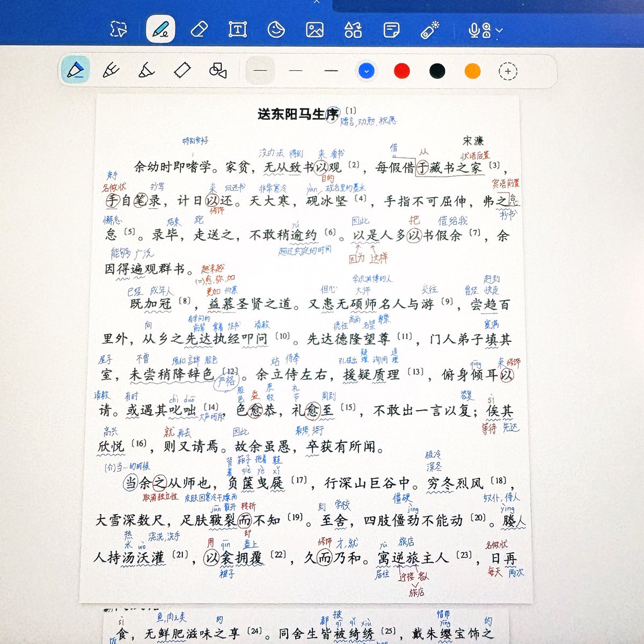The image size is (644, 644).
Task: Tap footnote marker [1] beside the title
Action: tap(350, 111)
